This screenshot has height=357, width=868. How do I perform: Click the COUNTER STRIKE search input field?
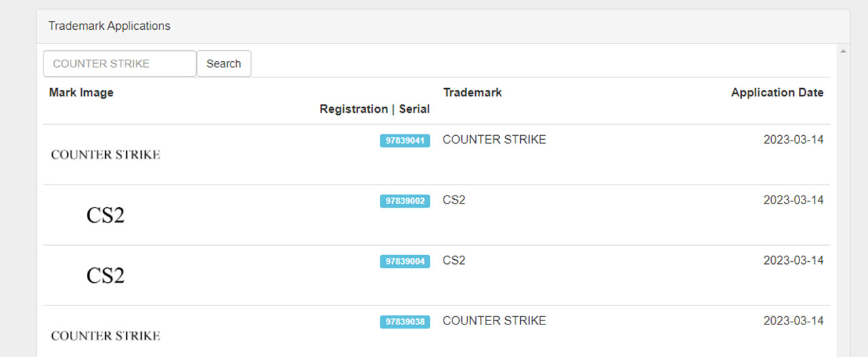(x=120, y=63)
